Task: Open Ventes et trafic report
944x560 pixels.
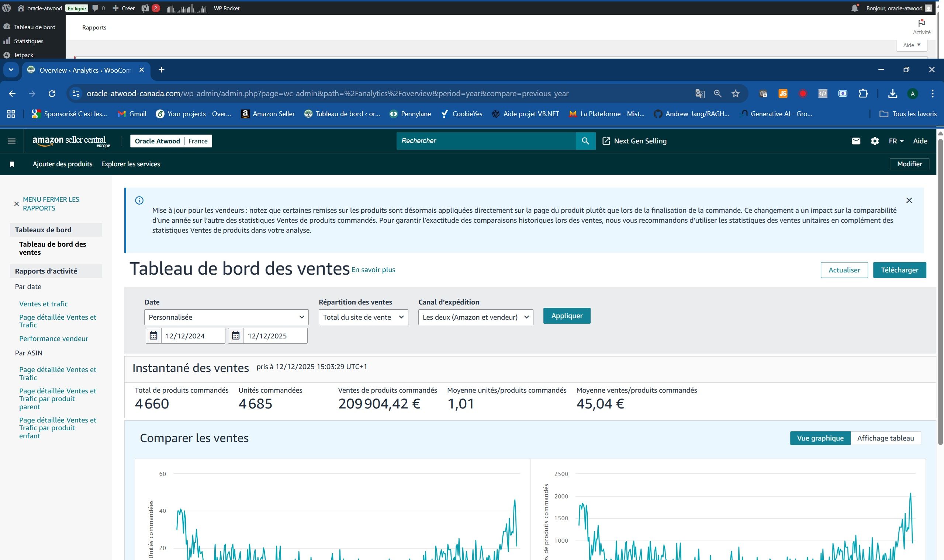Action: (x=44, y=304)
